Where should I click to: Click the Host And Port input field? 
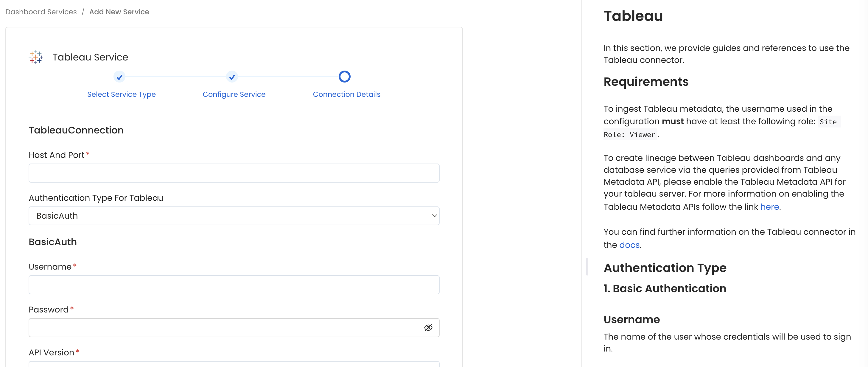pyautogui.click(x=234, y=173)
